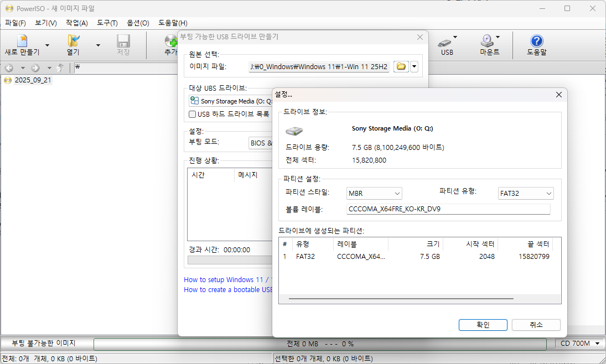Open the 옵션(O) menu

click(x=138, y=23)
